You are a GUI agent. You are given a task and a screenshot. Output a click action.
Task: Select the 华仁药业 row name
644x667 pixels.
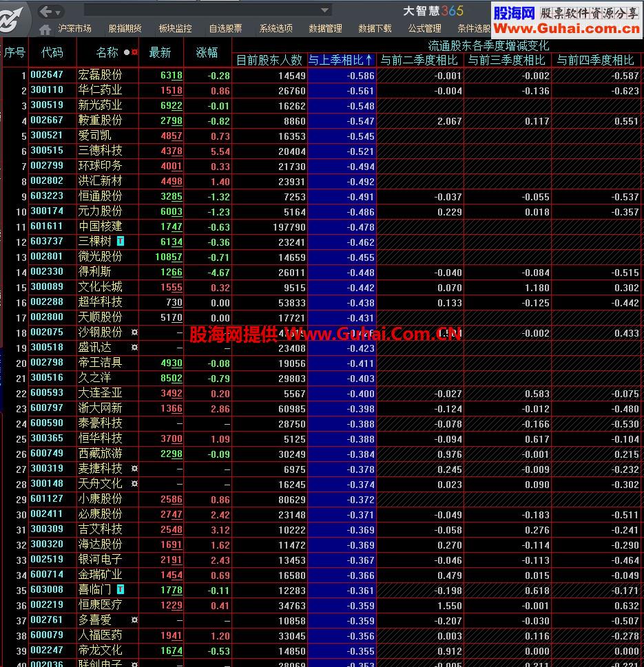[x=100, y=89]
